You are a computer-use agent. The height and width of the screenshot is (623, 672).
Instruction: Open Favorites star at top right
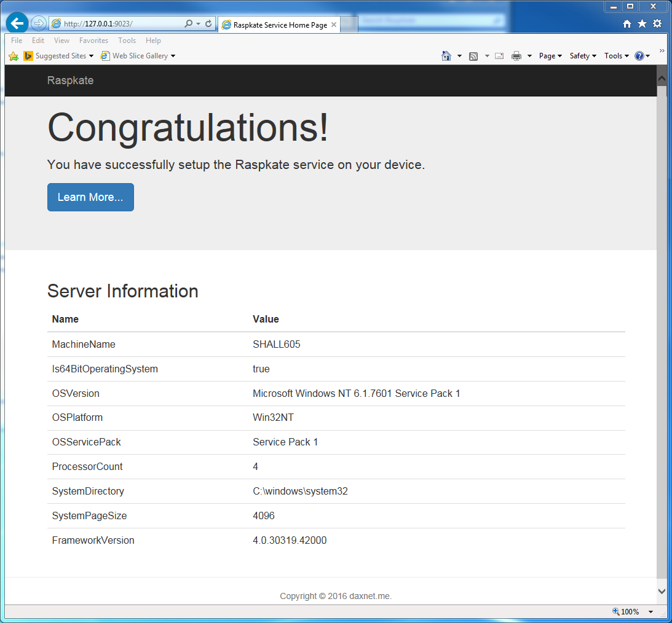point(642,23)
